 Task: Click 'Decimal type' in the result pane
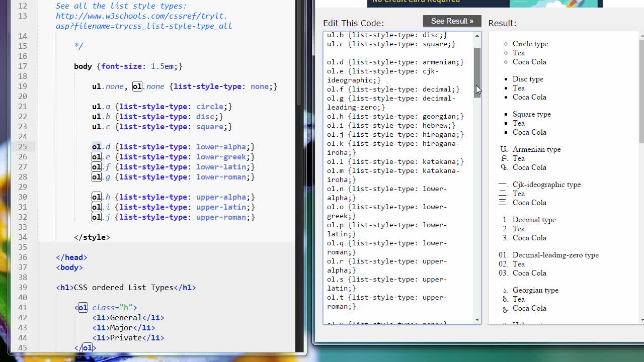(534, 220)
